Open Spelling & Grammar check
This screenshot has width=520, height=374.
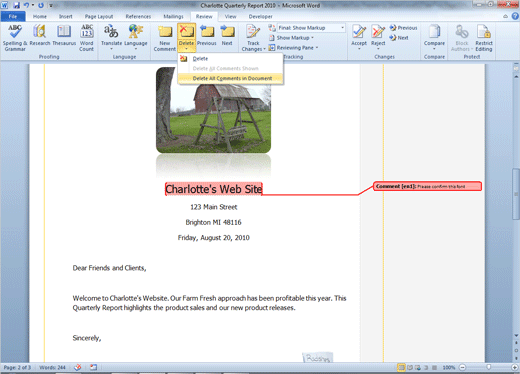tap(15, 38)
